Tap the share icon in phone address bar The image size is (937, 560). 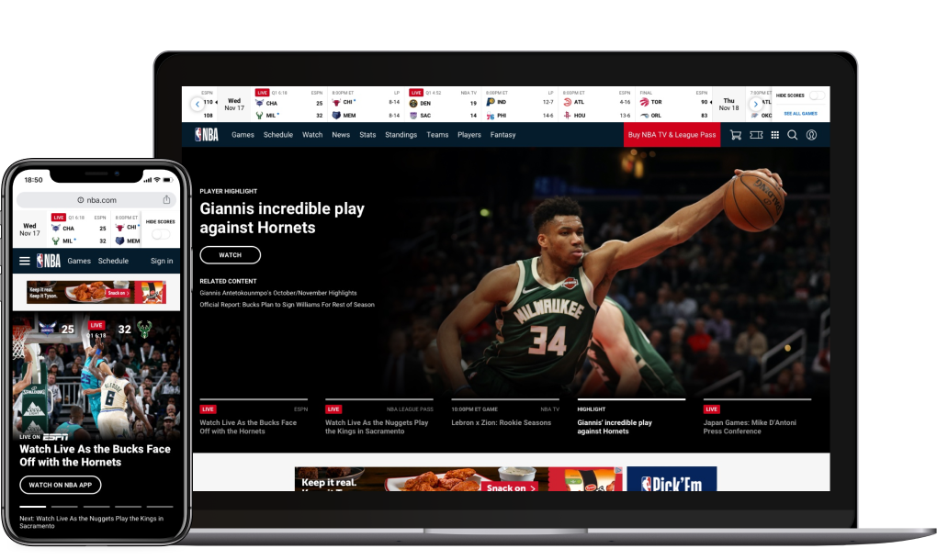point(166,199)
